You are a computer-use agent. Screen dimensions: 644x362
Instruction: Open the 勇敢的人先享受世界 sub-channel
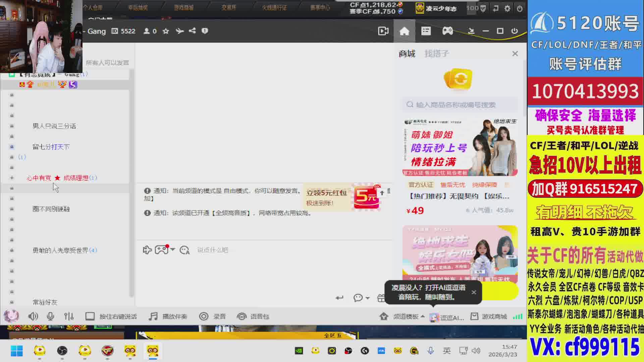60,250
